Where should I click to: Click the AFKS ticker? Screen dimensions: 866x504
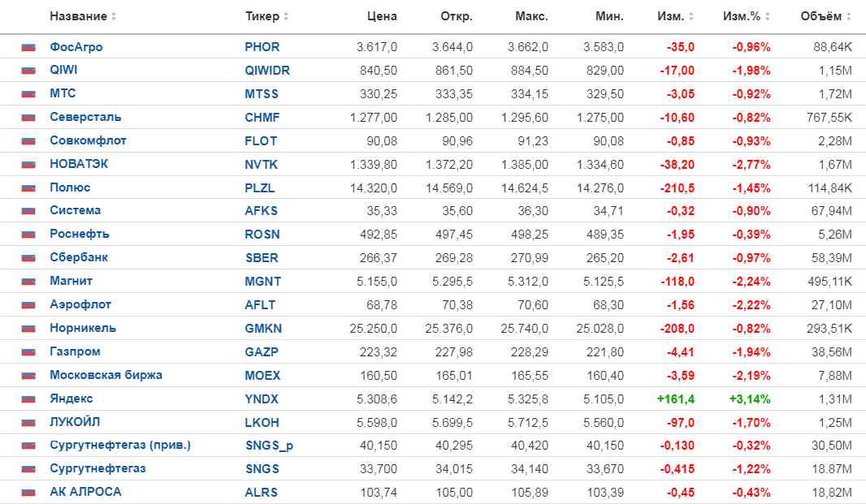pyautogui.click(x=262, y=211)
